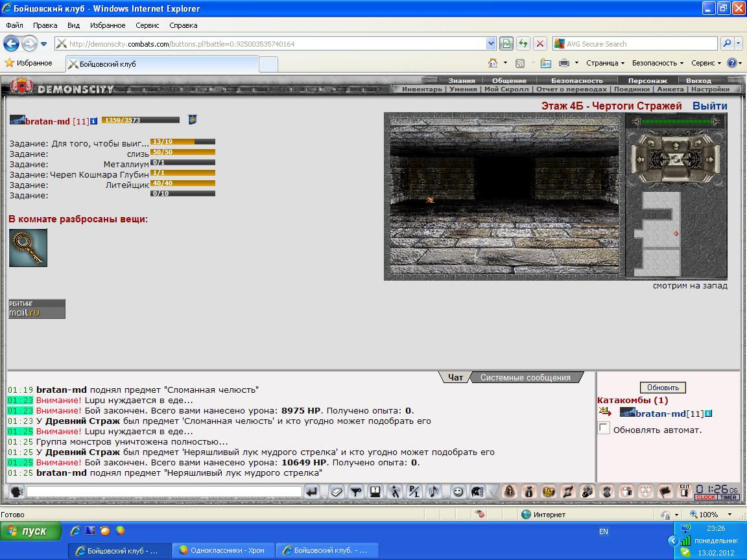Viewport: 747px width, 560px height.
Task: Open the Избранное menu
Action: pyautogui.click(x=108, y=25)
